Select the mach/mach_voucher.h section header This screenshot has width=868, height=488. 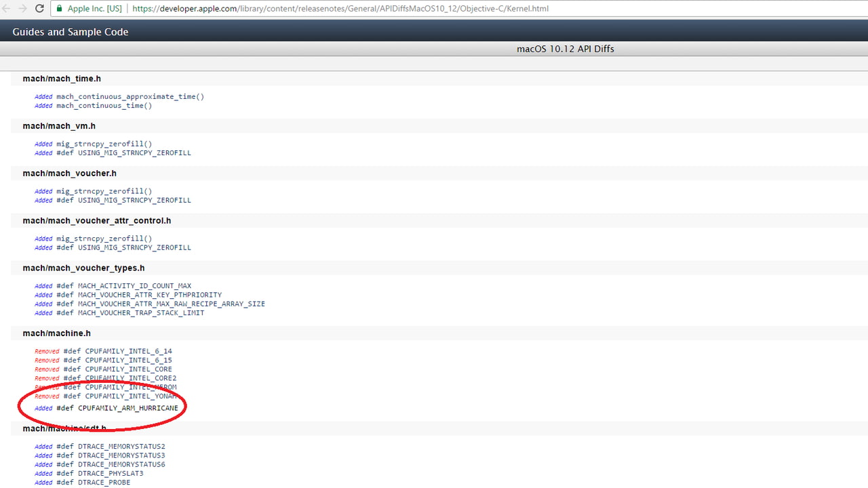point(69,174)
